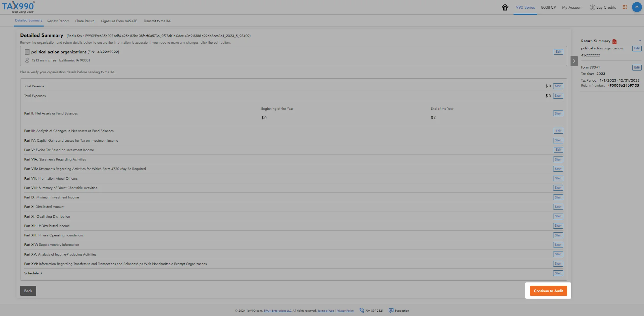Open the 8038-CP menu item
Screen dimensions: 644x316
[548, 7]
